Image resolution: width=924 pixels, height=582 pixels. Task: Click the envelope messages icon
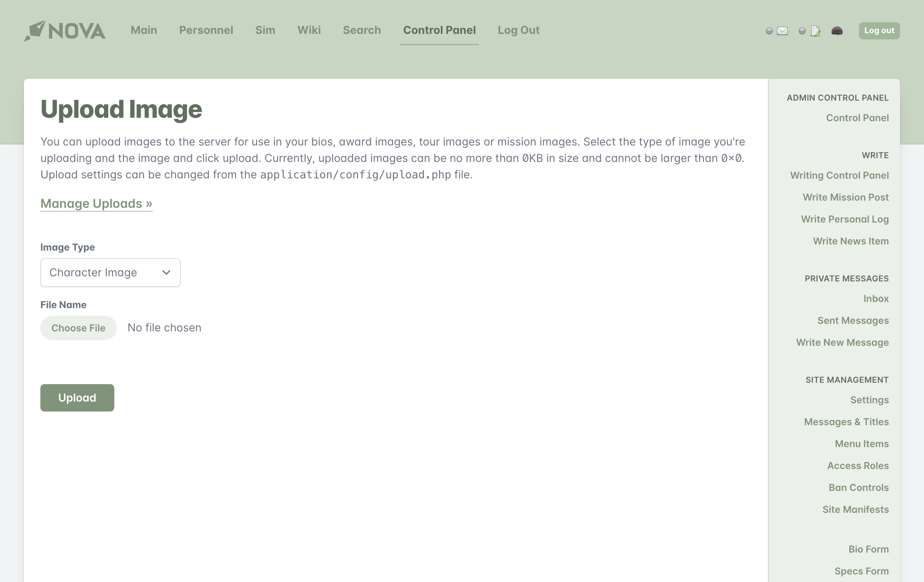pyautogui.click(x=782, y=31)
